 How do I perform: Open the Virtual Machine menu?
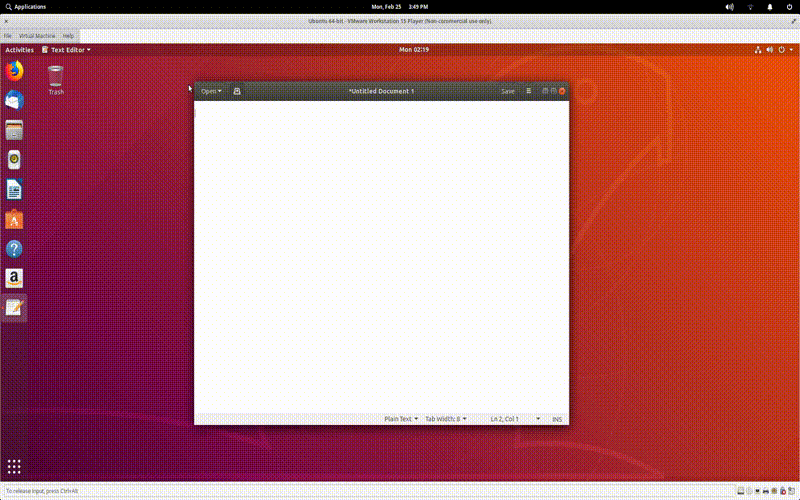tap(38, 36)
